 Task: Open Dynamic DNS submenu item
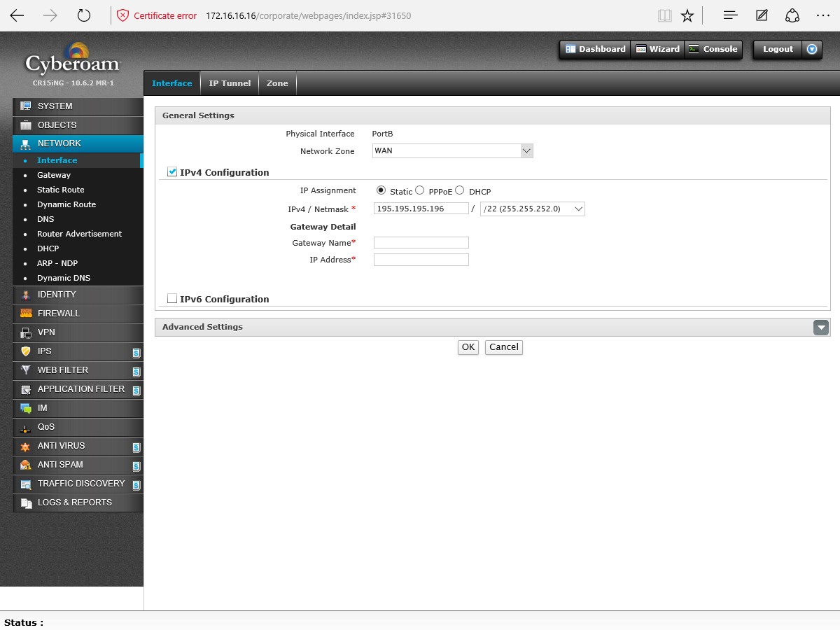point(64,278)
